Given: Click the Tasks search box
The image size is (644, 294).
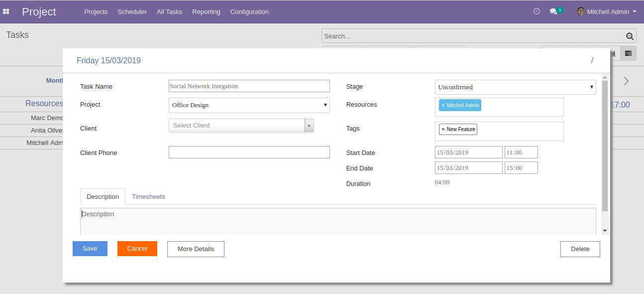Looking at the screenshot, I should (x=479, y=36).
